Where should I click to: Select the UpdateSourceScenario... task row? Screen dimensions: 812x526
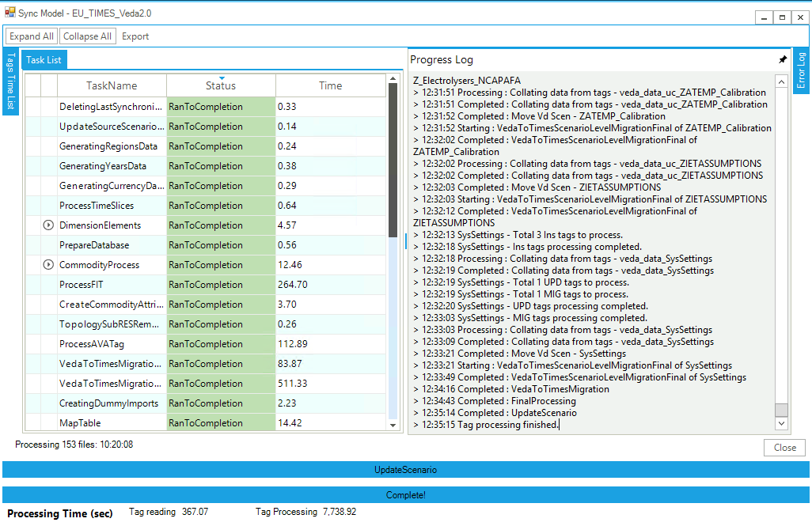point(206,127)
